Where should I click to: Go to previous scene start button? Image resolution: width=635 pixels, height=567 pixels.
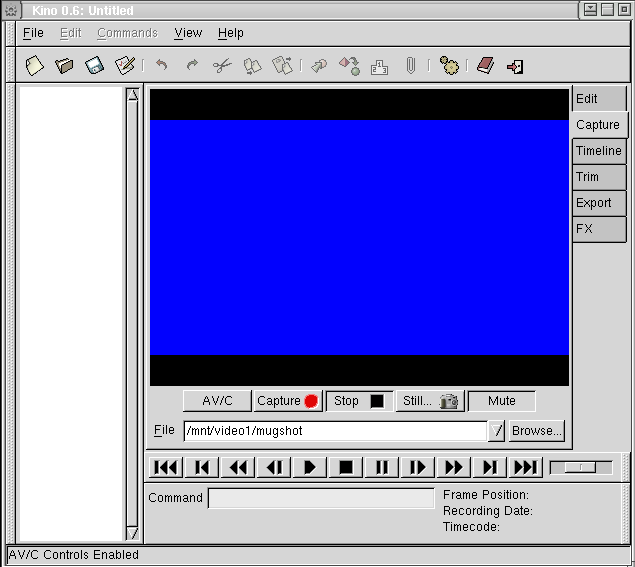(202, 467)
